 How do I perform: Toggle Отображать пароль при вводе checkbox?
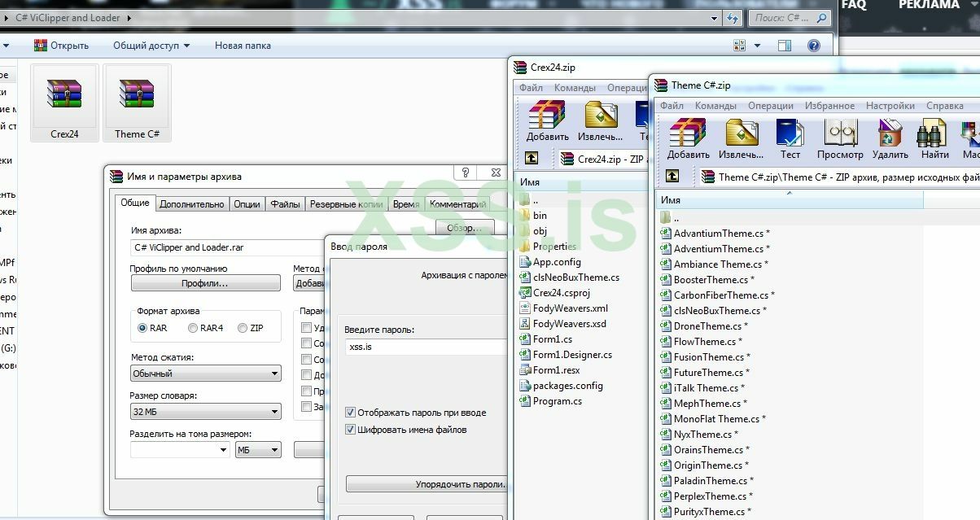click(351, 413)
